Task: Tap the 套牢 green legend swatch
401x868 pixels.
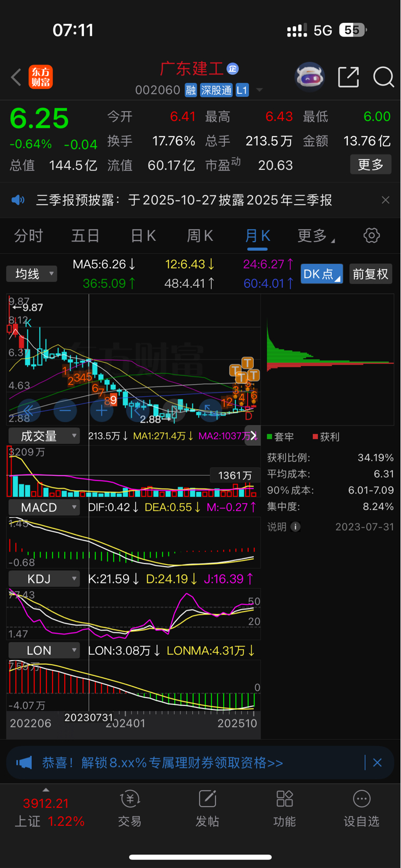Action: tap(270, 436)
